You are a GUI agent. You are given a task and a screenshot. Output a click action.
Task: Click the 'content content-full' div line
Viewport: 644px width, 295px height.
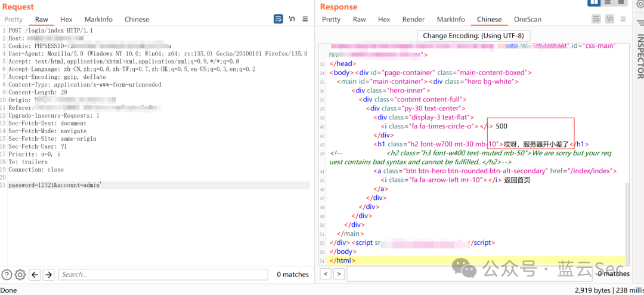pos(413,100)
